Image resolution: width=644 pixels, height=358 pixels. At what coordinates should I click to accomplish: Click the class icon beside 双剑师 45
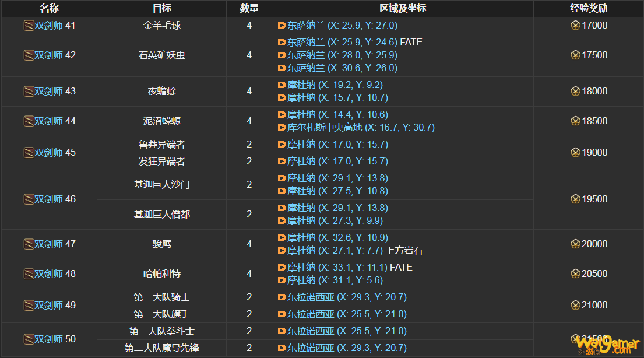(x=29, y=153)
